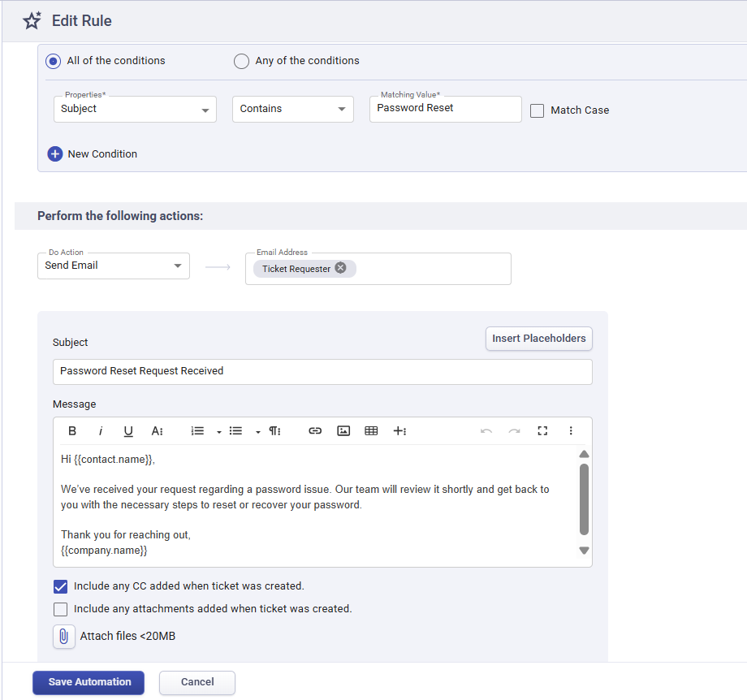Open the Contains condition dropdown
The height and width of the screenshot is (700, 747).
[292, 108]
